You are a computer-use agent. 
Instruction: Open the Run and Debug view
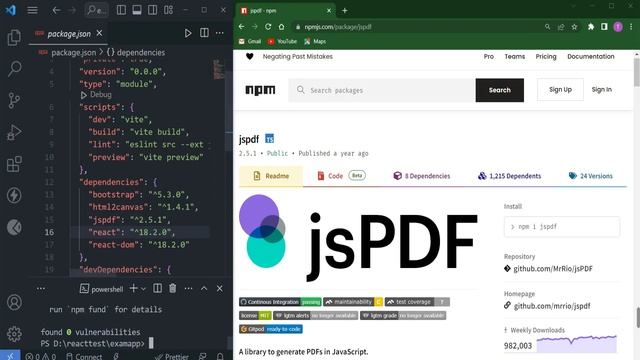(14, 132)
